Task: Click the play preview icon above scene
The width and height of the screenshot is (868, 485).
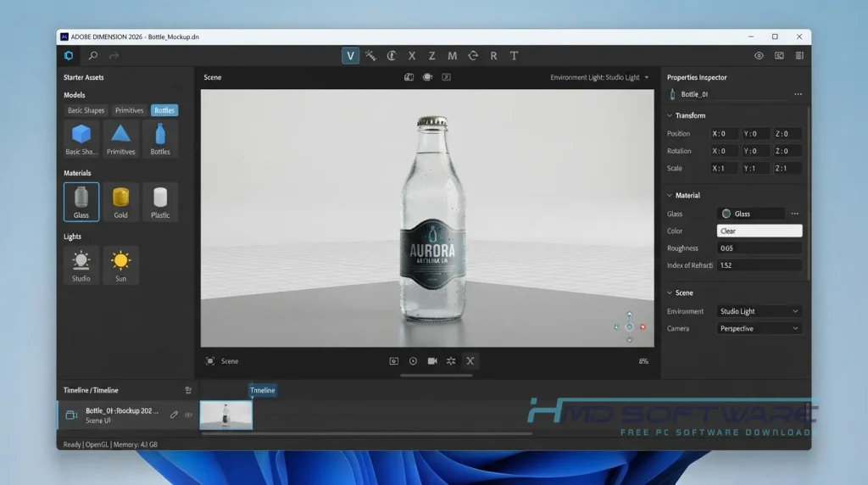Action: [x=446, y=77]
